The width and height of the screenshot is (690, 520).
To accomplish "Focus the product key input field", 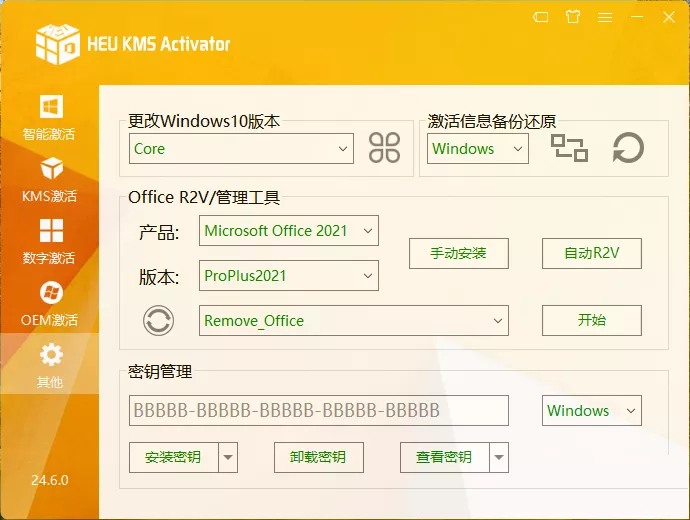I will pos(319,410).
